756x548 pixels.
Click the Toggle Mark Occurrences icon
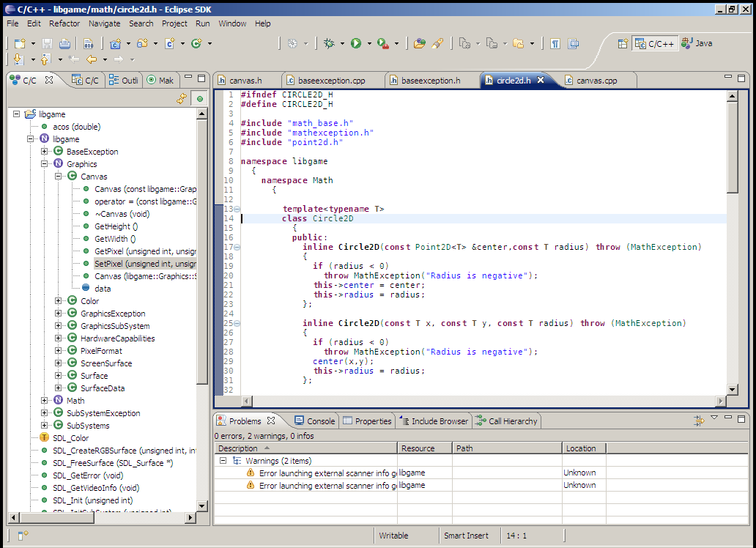[574, 44]
